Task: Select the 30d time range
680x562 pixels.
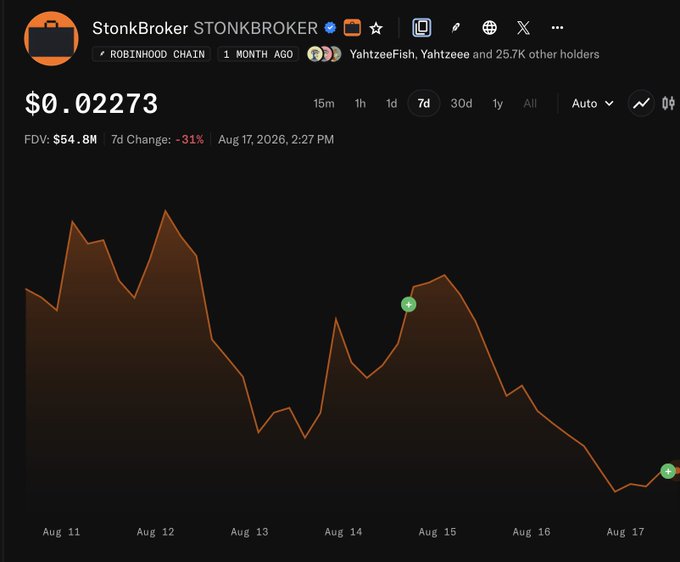Action: [461, 104]
